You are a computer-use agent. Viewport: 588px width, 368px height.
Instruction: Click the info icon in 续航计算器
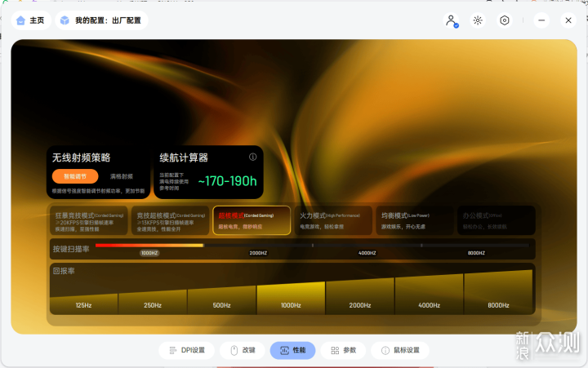pos(252,157)
